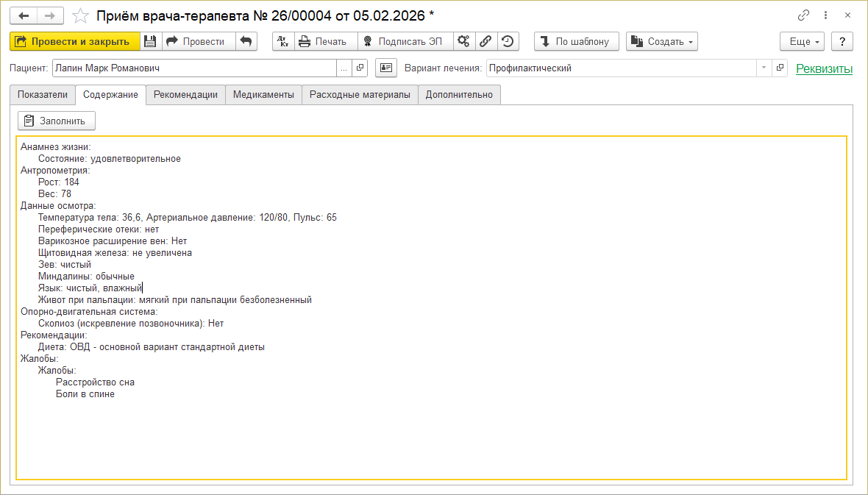Screen dimensions: 868x495
Task: Click the Провести button
Action: point(198,41)
